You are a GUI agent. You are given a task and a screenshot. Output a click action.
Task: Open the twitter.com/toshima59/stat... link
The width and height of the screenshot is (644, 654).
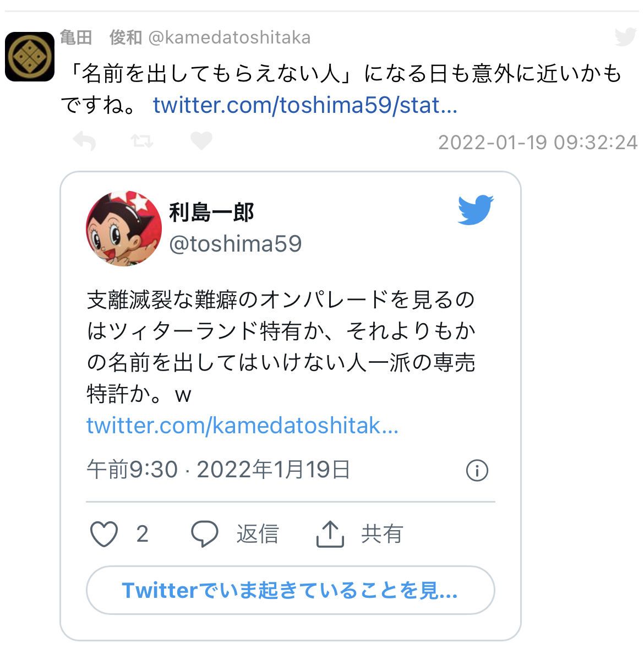(305, 105)
